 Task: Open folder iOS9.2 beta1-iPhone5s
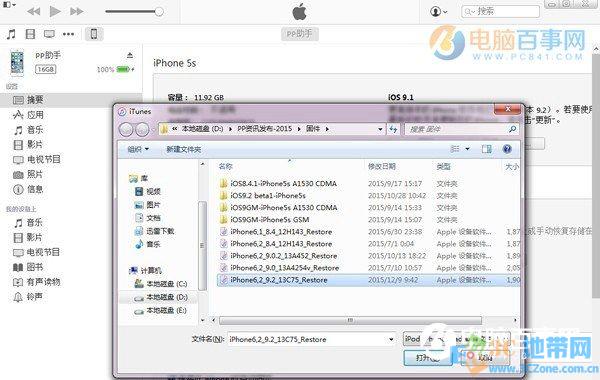click(263, 196)
